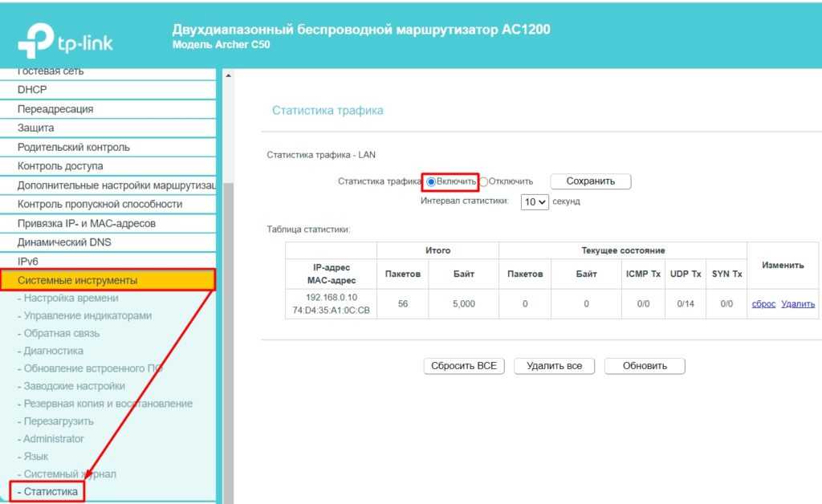Open the statistics interval dropdown
This screenshot has width=822, height=504.
coord(535,202)
